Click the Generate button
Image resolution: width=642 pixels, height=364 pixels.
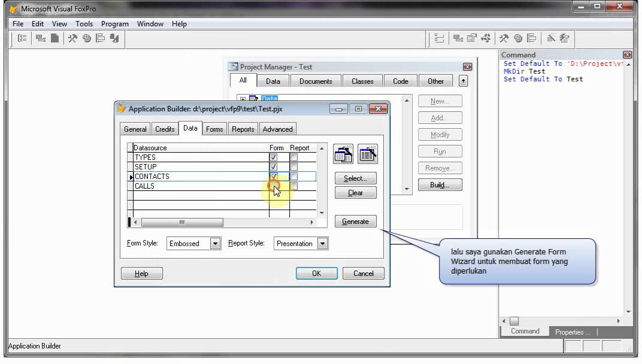pyautogui.click(x=355, y=222)
